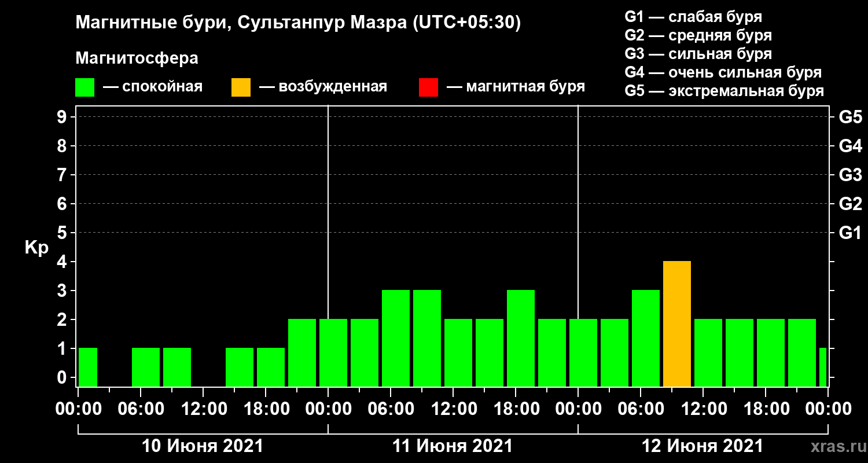
Task: Select the Kp 1 bar at 18:00 on 10 Июня
Action: point(271,368)
